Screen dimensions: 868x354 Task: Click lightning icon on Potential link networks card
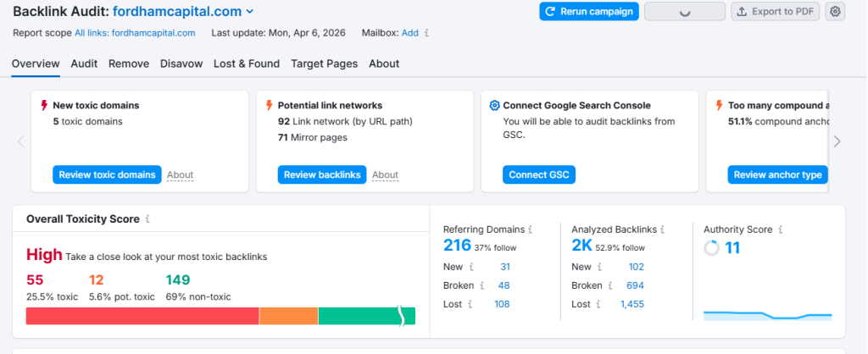[269, 105]
